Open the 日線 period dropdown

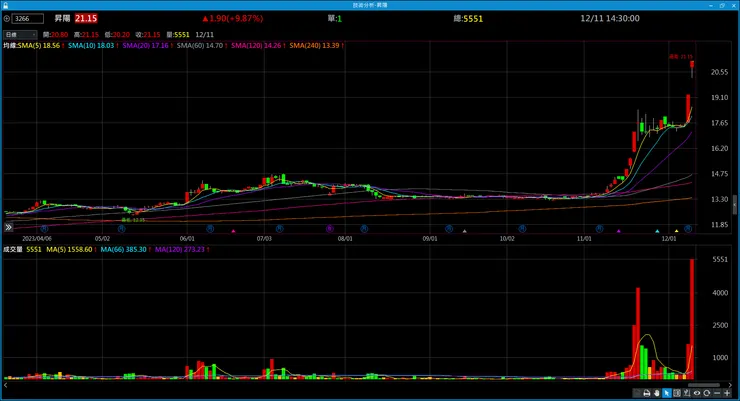(20, 34)
